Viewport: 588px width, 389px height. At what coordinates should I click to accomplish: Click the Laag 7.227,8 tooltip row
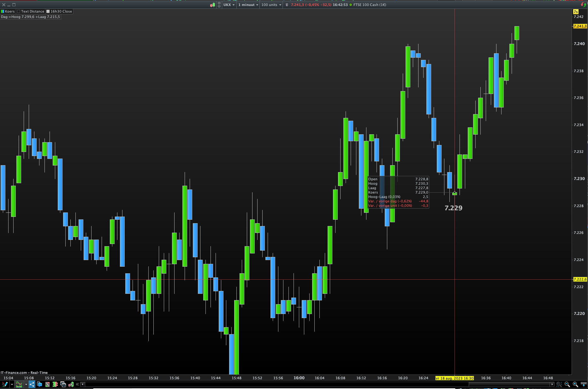coord(398,188)
